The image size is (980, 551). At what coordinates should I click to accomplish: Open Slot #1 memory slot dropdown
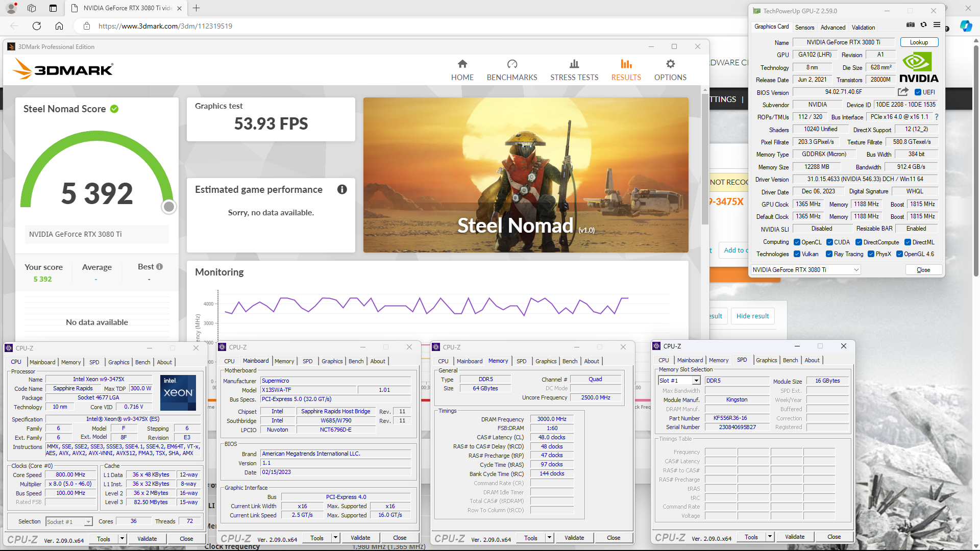(x=679, y=381)
